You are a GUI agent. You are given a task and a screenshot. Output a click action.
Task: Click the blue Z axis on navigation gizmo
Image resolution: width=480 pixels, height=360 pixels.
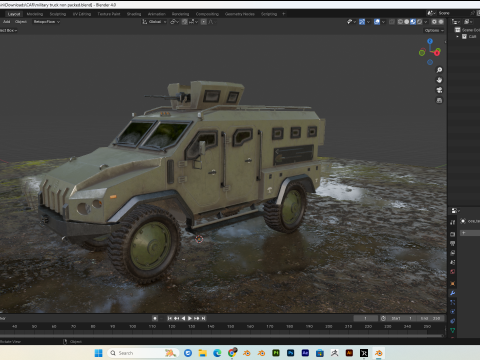click(430, 41)
